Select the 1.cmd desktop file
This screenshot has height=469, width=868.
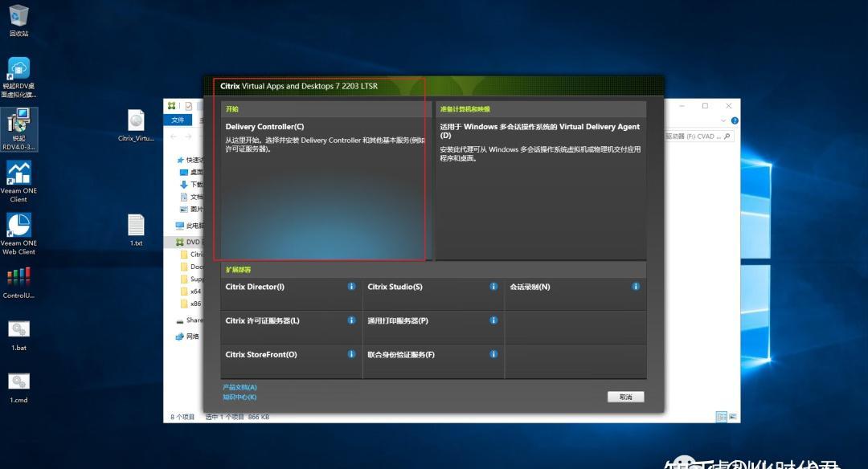[18, 388]
